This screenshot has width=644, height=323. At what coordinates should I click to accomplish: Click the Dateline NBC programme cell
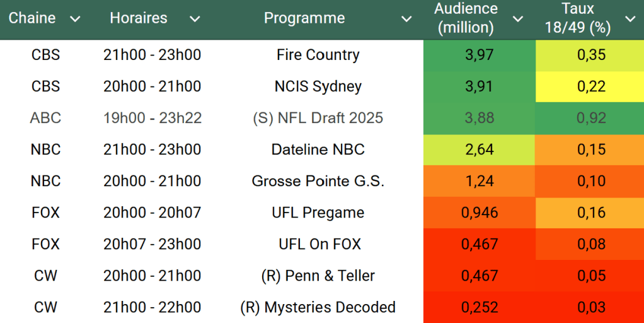[318, 150]
